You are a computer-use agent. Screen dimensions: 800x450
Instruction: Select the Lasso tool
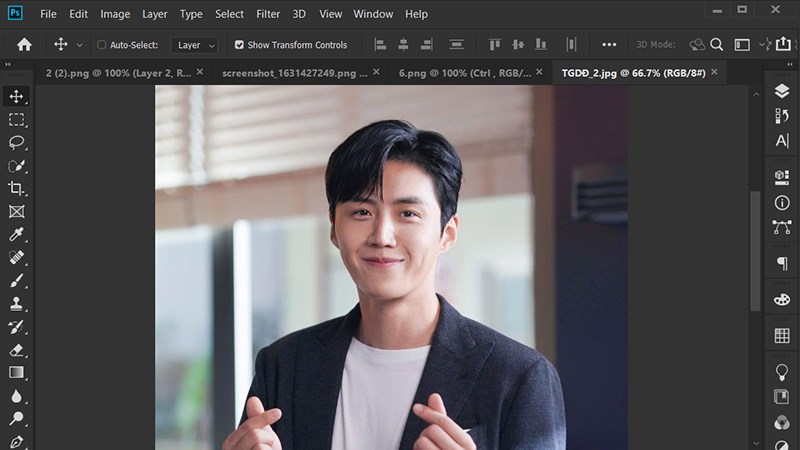(x=16, y=142)
